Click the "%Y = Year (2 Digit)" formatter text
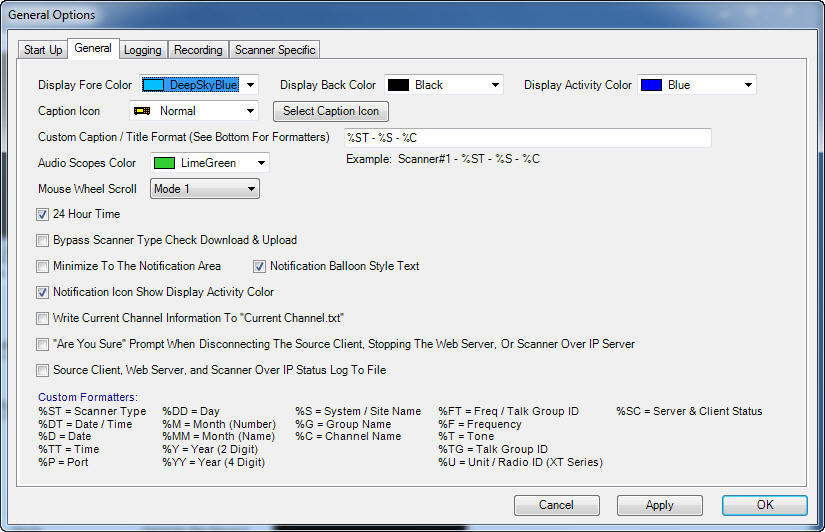This screenshot has width=825, height=532. tap(210, 449)
